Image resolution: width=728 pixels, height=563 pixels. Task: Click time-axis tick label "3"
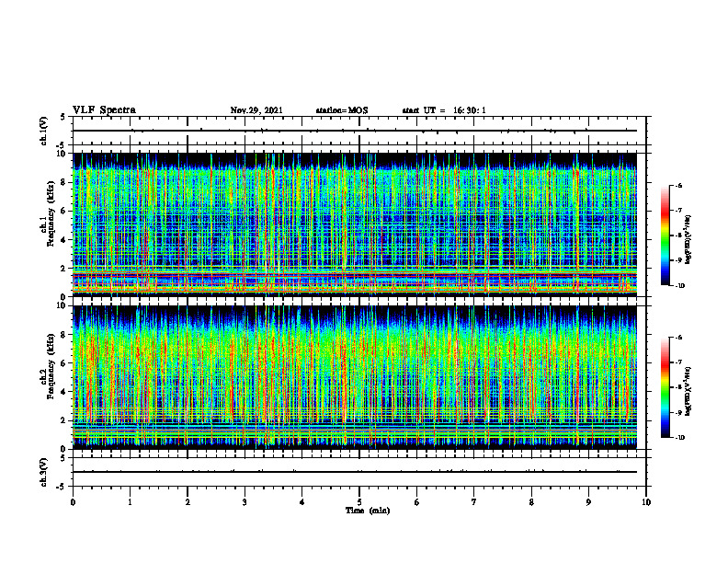[x=245, y=502]
